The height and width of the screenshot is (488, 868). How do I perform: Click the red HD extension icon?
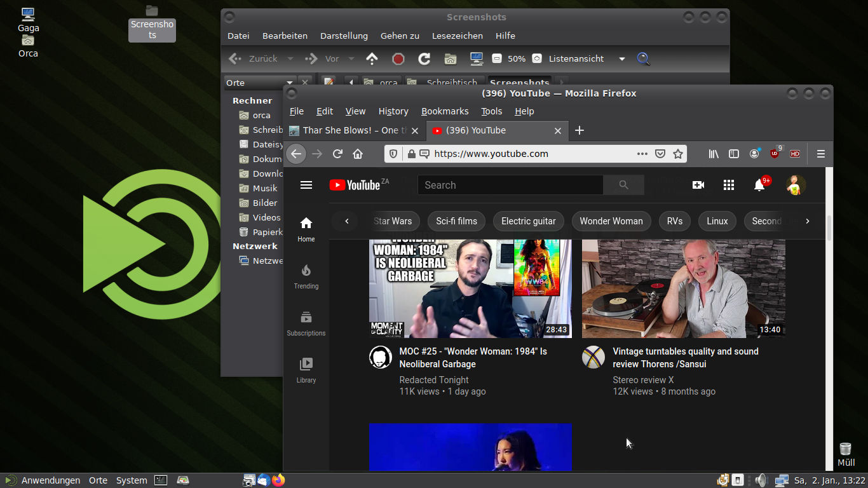click(x=795, y=154)
